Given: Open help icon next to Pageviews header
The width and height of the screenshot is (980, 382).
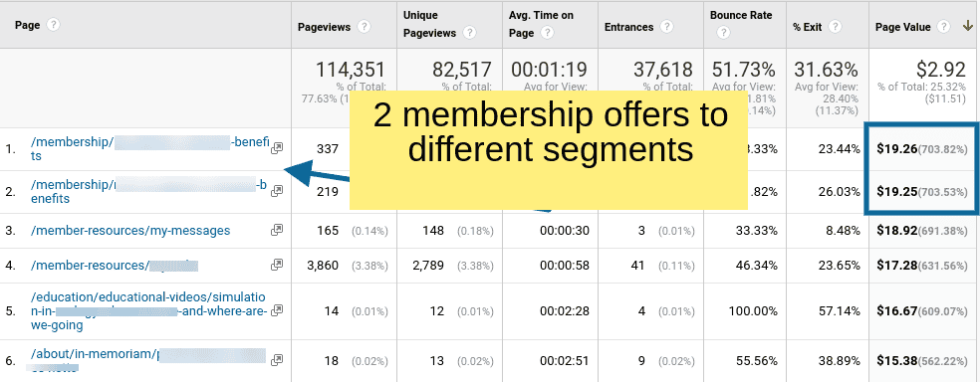Looking at the screenshot, I should 364,27.
